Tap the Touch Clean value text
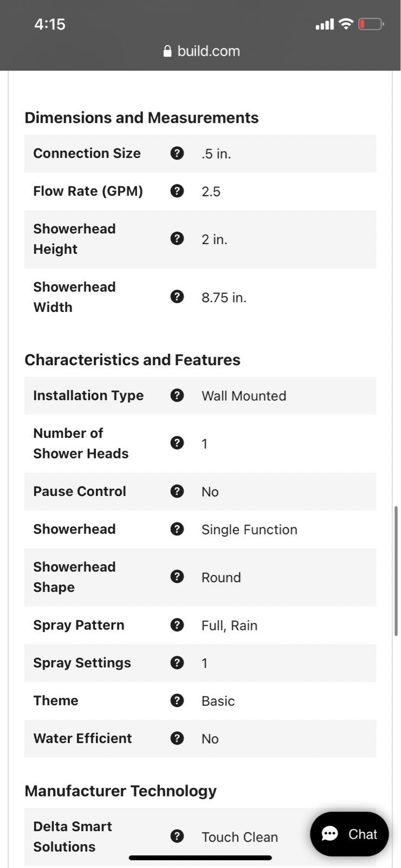 (x=240, y=837)
